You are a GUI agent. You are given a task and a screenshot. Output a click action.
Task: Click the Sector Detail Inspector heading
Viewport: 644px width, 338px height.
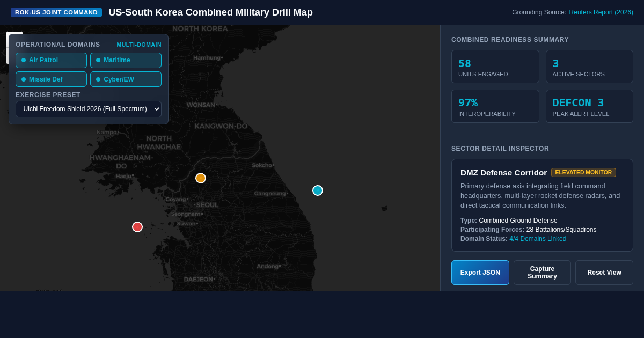coord(500,149)
